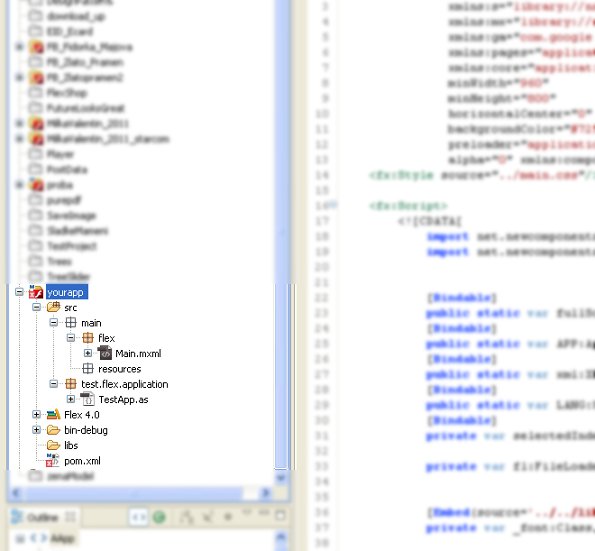Expand the TestApp.as node
595x551 pixels.
tap(71, 399)
